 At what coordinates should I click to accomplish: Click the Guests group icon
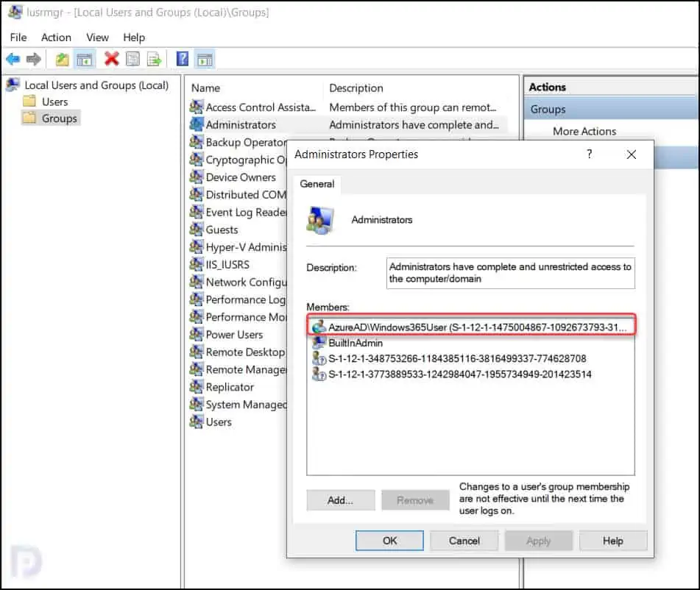[x=197, y=230]
